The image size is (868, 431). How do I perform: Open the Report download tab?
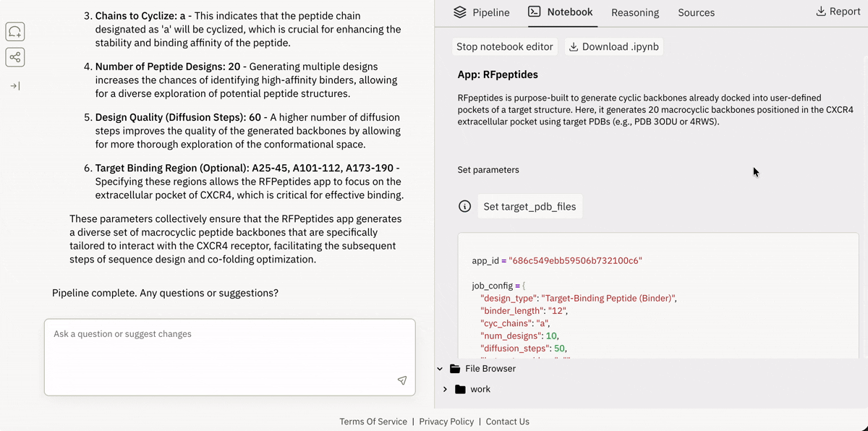coord(838,12)
